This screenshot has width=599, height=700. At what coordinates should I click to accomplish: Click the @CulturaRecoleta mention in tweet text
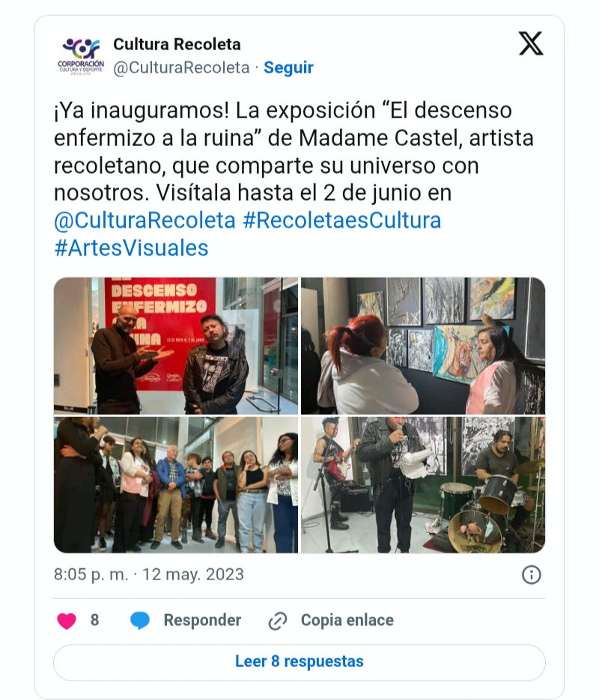pos(145,221)
